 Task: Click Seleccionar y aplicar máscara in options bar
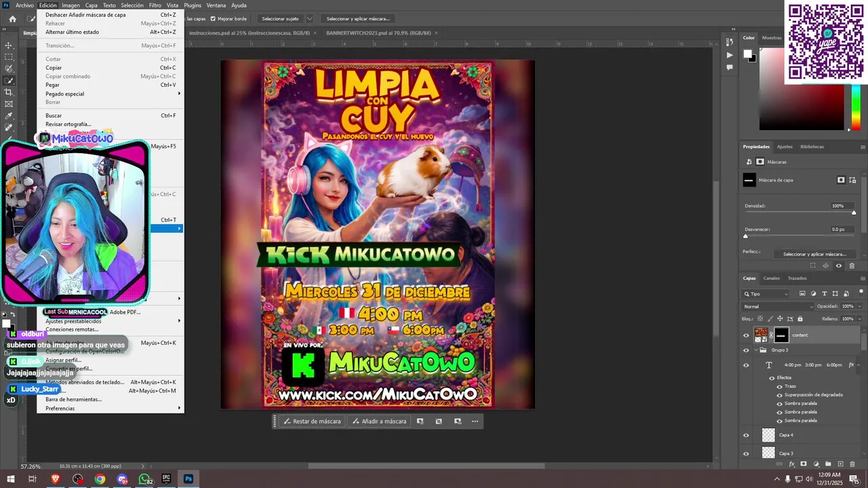(358, 19)
